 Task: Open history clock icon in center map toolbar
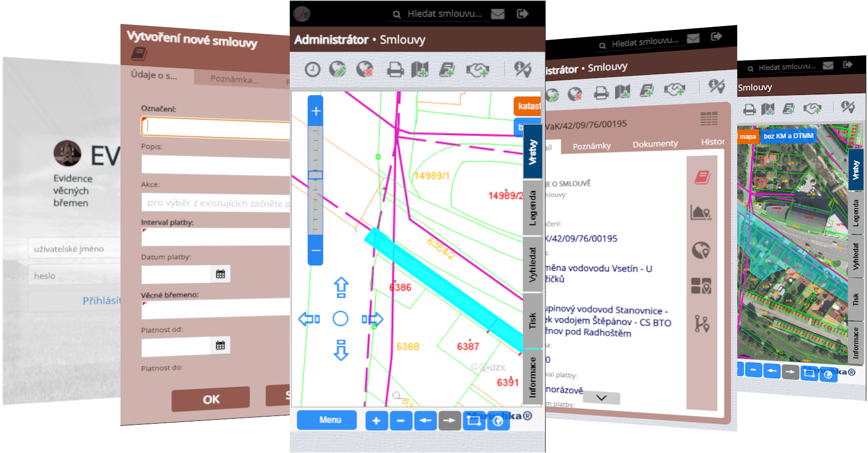tap(312, 69)
